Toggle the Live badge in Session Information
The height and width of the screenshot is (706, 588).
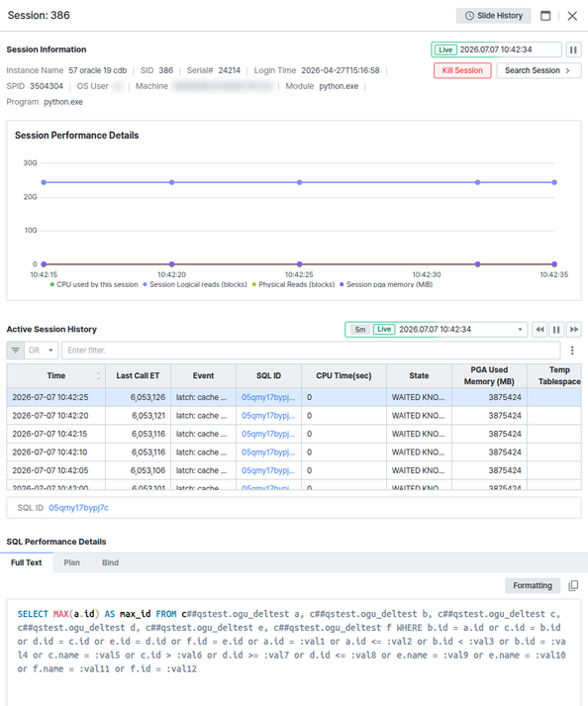pyautogui.click(x=445, y=50)
